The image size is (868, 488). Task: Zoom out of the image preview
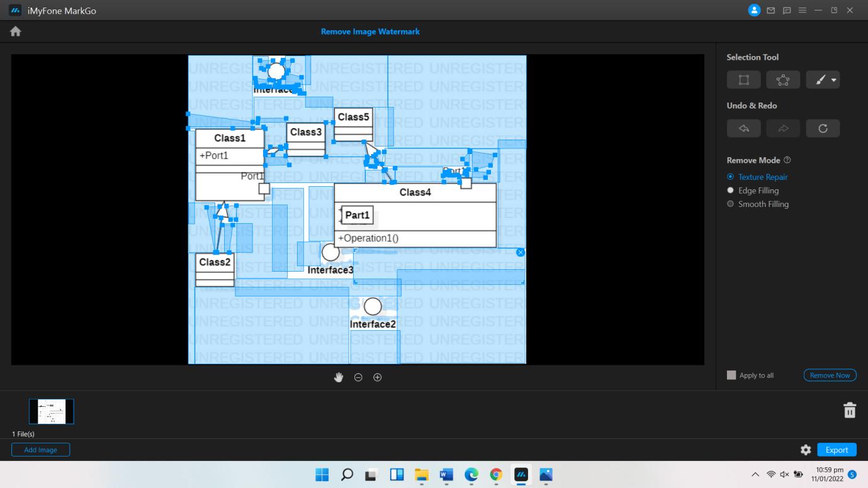(358, 377)
